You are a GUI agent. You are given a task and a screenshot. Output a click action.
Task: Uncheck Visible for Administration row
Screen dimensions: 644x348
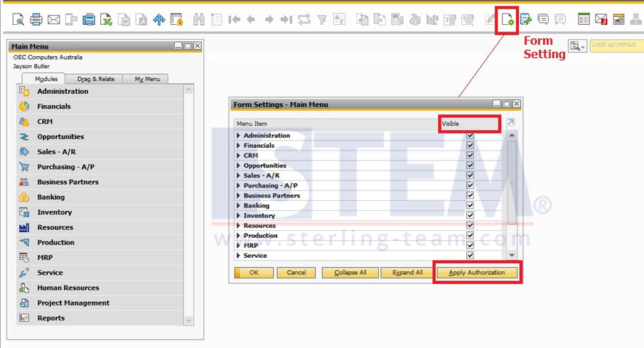click(x=471, y=136)
